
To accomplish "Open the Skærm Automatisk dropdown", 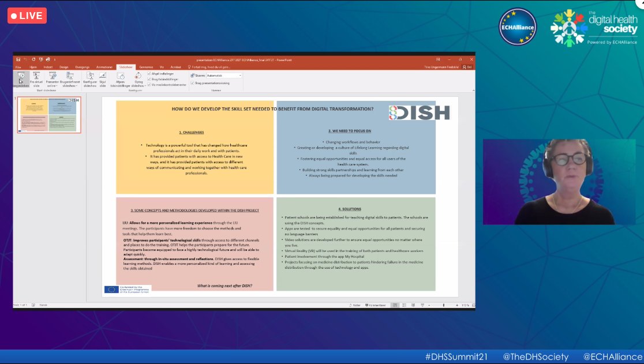I will pos(224,76).
